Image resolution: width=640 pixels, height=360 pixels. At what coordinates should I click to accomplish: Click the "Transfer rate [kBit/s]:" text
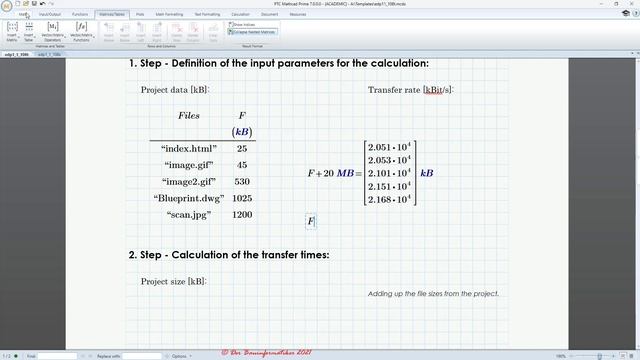[x=411, y=90]
